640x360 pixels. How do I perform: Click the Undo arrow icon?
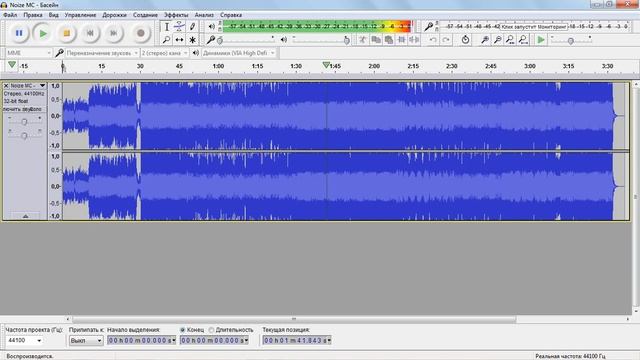click(433, 40)
